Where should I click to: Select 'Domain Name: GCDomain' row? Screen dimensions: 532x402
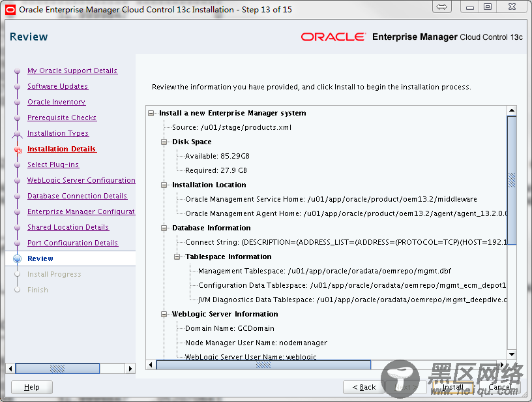pyautogui.click(x=229, y=329)
